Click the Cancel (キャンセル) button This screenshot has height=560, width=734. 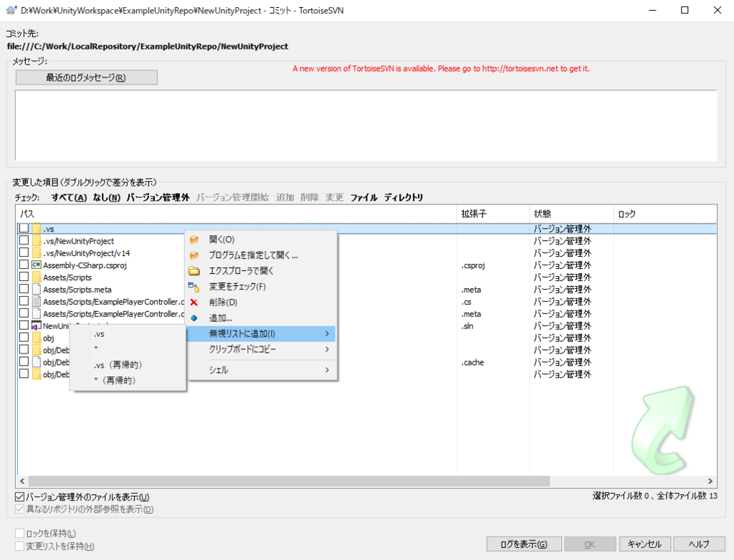pos(644,544)
